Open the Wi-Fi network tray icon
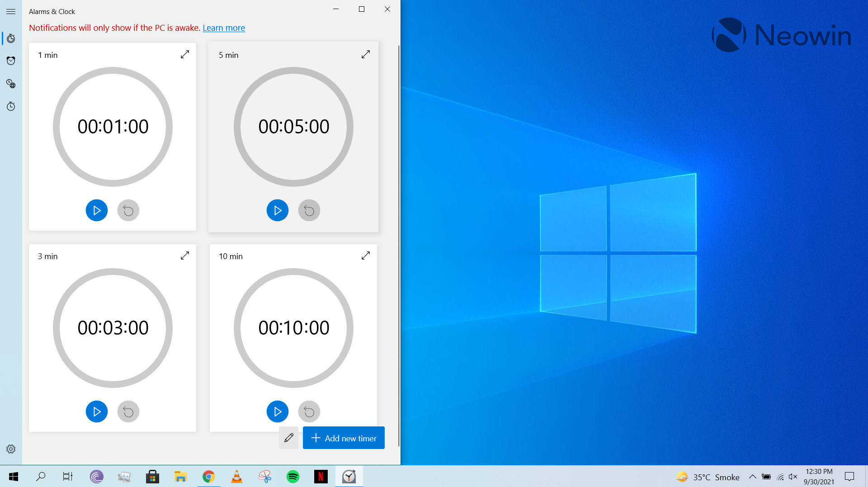The image size is (868, 487). [780, 477]
